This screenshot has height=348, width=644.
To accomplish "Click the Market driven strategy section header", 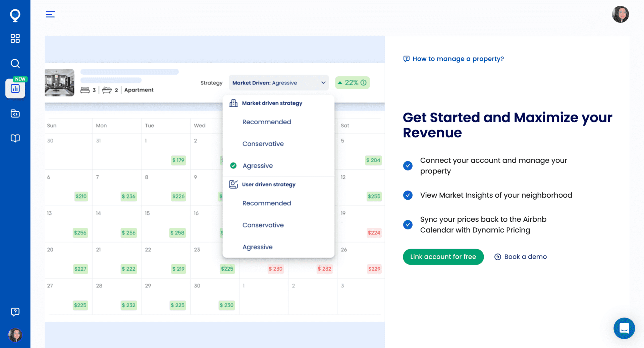I will pos(272,103).
